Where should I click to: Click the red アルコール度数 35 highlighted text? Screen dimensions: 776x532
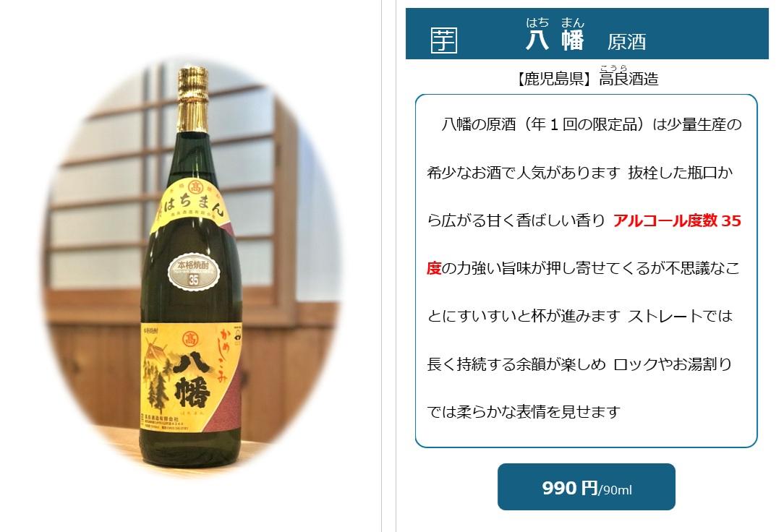(677, 220)
